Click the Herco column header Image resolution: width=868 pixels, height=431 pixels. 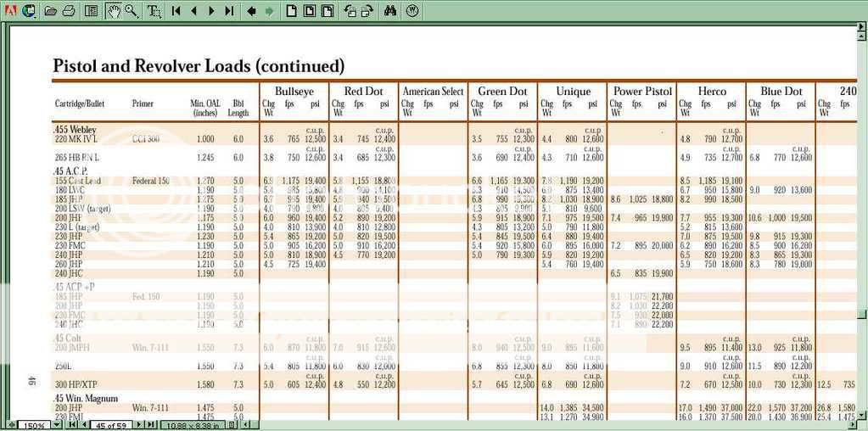(711, 92)
